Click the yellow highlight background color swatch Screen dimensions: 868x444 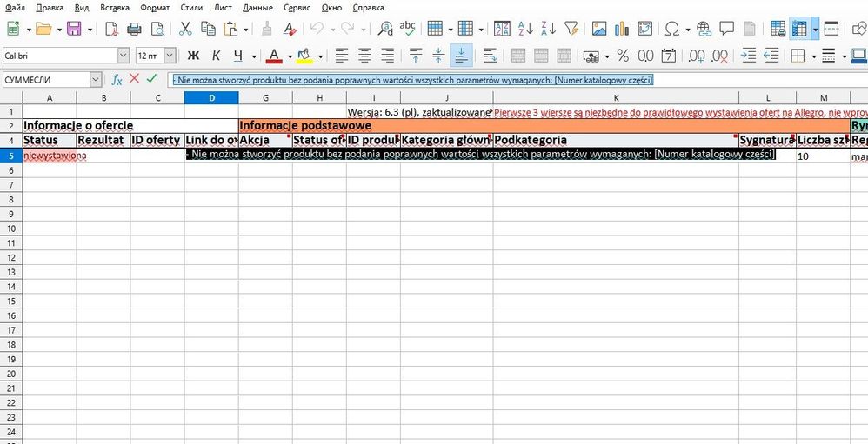(x=304, y=56)
